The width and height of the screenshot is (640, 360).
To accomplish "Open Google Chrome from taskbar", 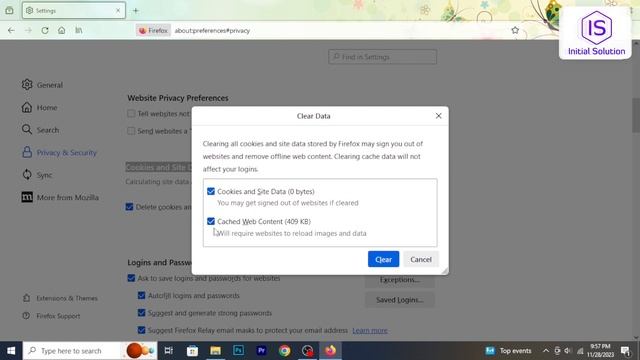I will click(284, 351).
